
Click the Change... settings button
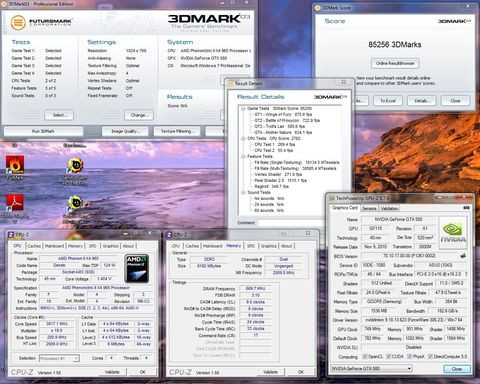coord(139,115)
